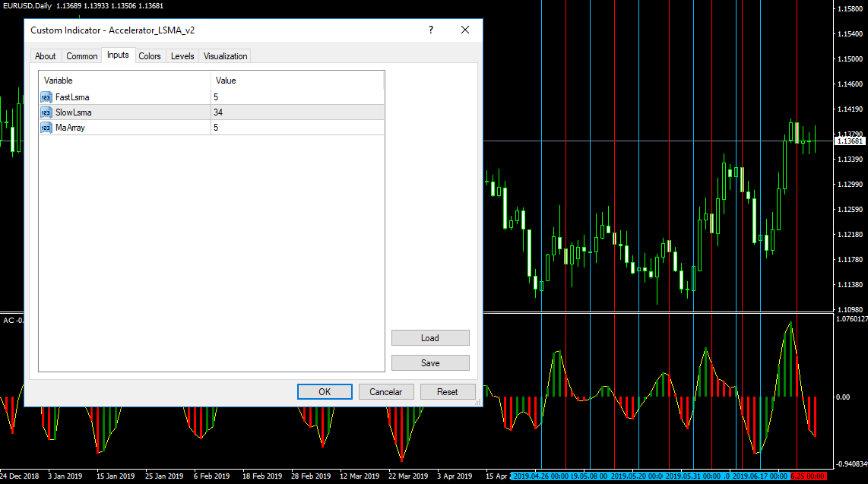
Task: Click the AC indicator label in subwindow
Action: tap(13, 321)
